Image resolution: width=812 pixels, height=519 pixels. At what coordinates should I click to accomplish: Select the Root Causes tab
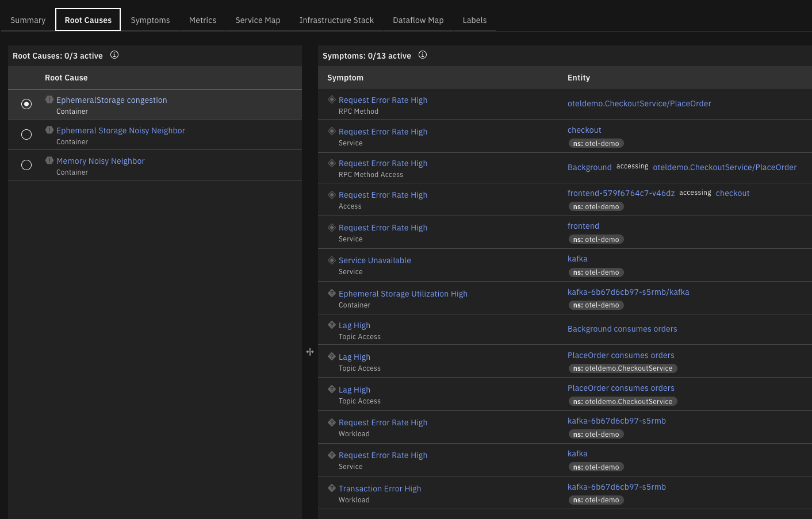coord(88,20)
